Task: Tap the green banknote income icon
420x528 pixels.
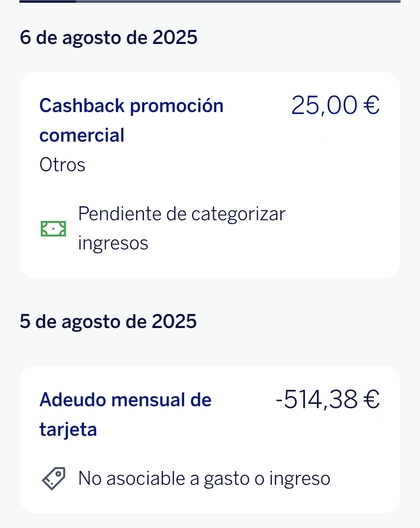Action: coord(53,229)
